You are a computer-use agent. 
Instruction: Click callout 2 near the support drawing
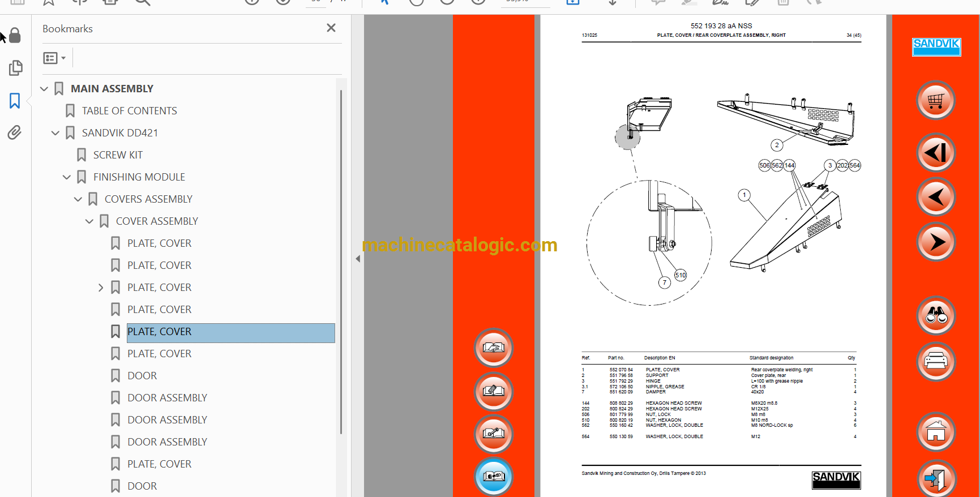pos(777,145)
